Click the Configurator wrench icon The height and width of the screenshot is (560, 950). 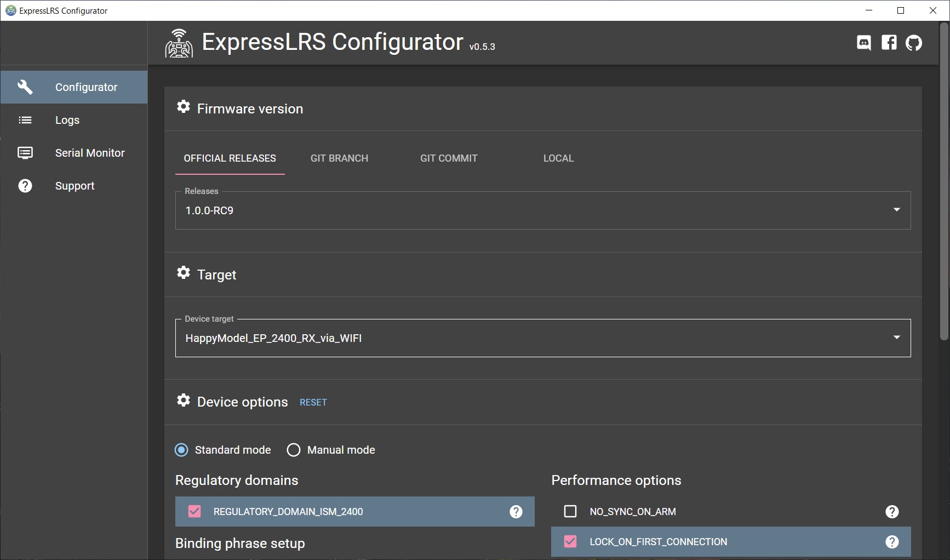tap(25, 87)
